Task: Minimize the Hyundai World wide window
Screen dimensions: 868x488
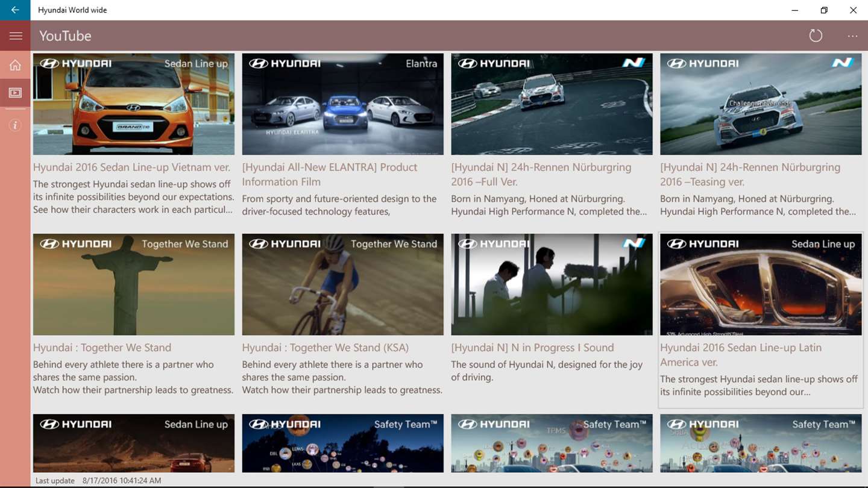Action: (x=795, y=10)
